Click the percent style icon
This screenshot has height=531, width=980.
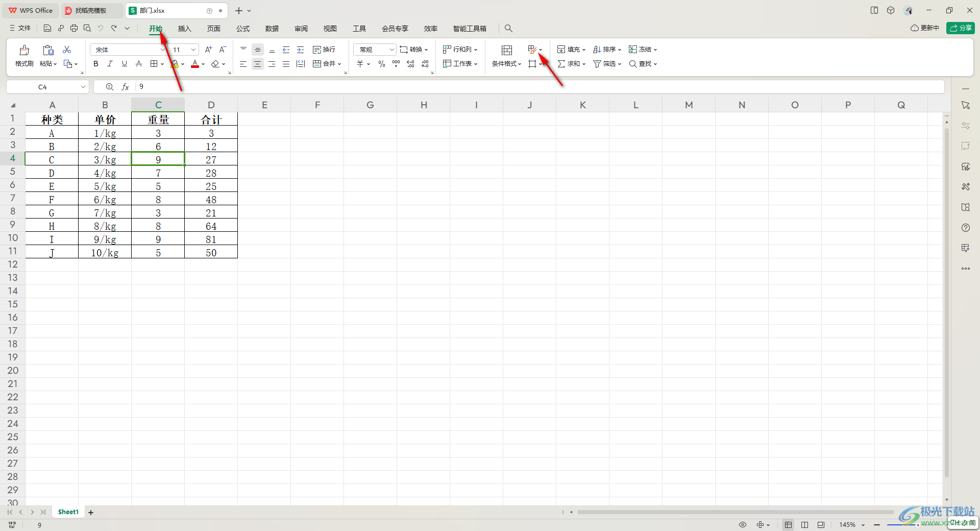click(382, 64)
